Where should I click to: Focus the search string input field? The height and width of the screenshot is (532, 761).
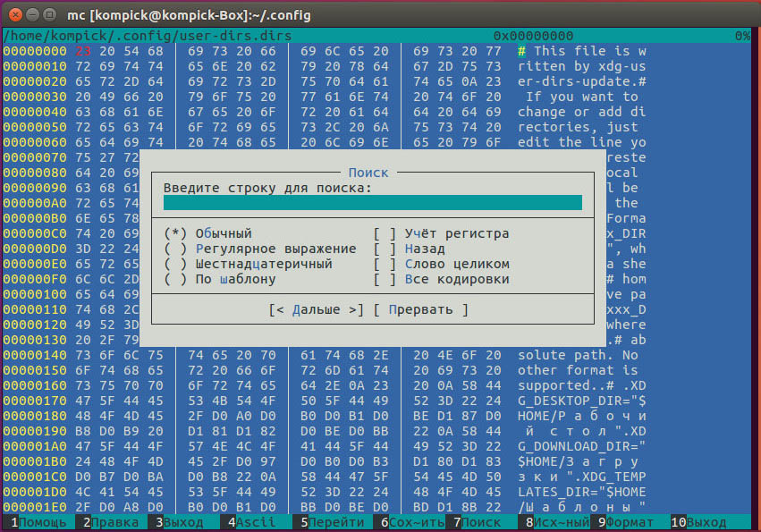pyautogui.click(x=373, y=203)
